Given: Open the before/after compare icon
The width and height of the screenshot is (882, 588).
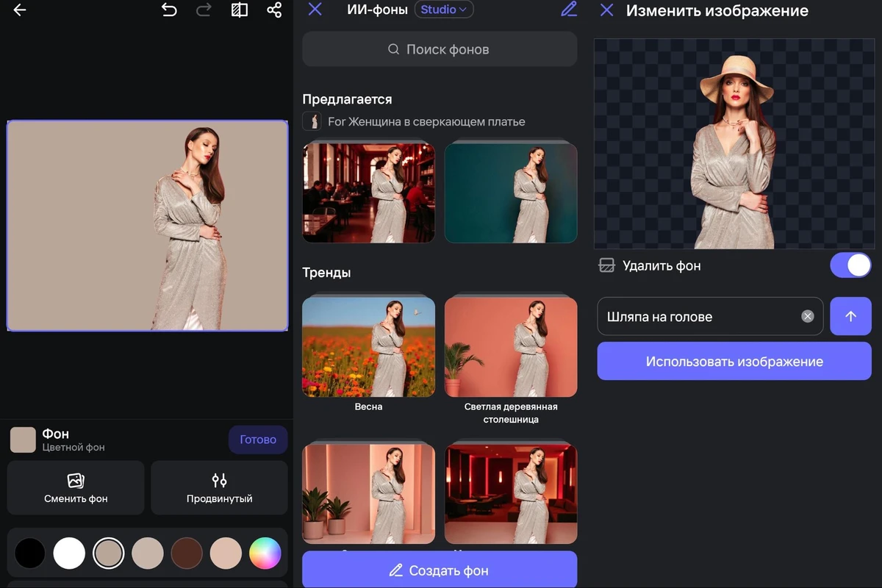Looking at the screenshot, I should tap(240, 10).
